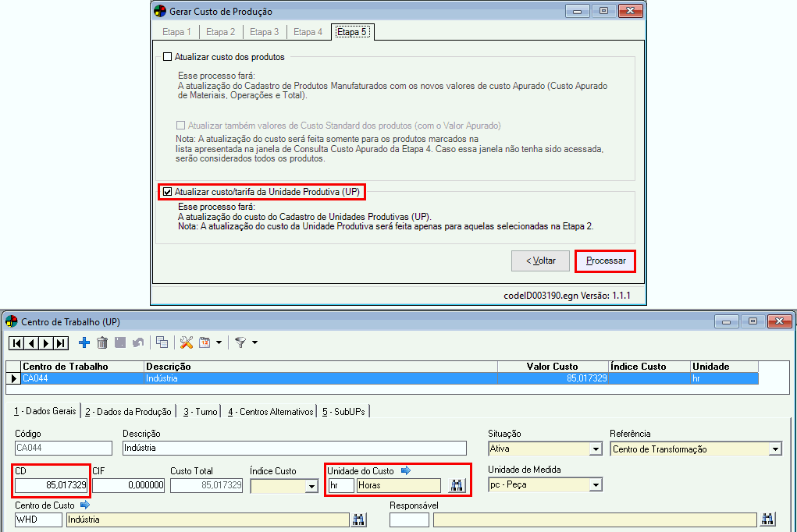Open the Referência combo box

(x=774, y=449)
